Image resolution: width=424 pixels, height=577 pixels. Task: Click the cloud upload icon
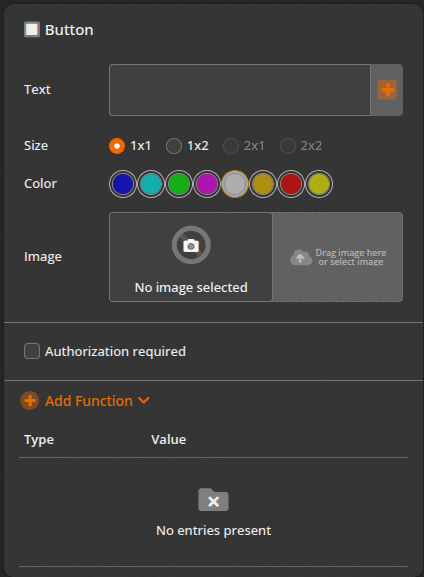click(301, 257)
